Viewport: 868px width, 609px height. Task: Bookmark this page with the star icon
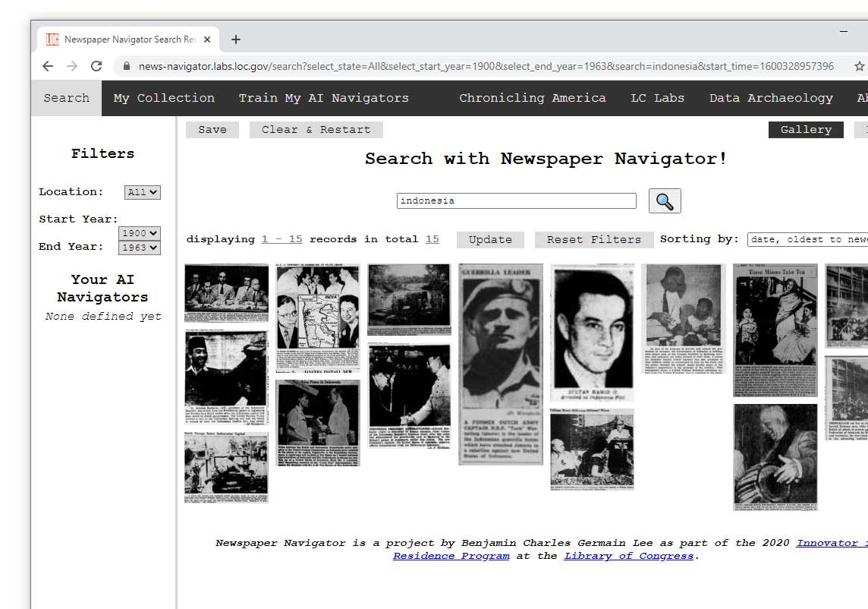point(859,67)
